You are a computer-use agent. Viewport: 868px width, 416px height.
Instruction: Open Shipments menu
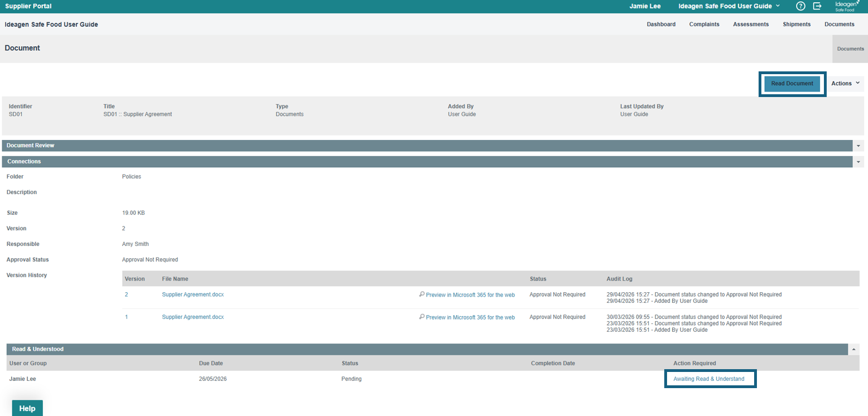[x=797, y=25]
